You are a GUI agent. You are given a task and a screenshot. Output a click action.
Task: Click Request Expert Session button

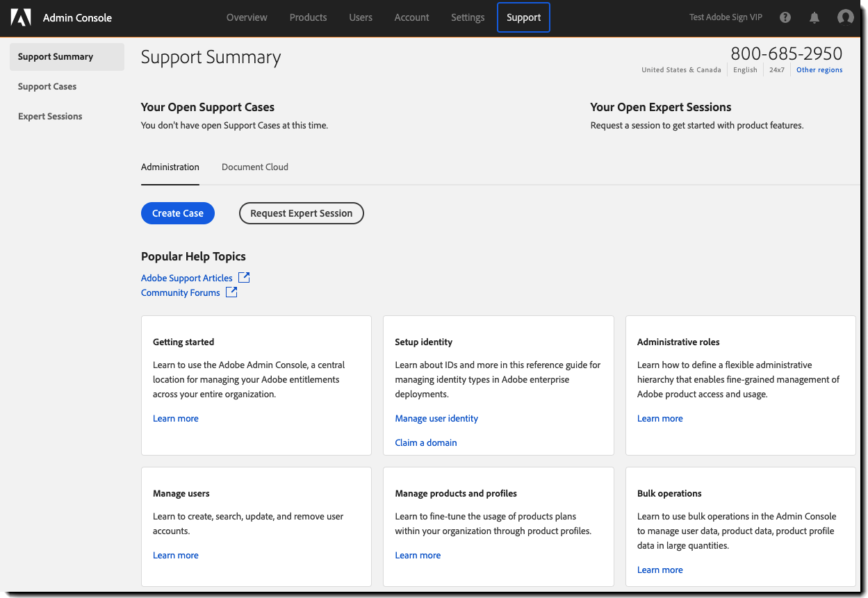pos(301,213)
